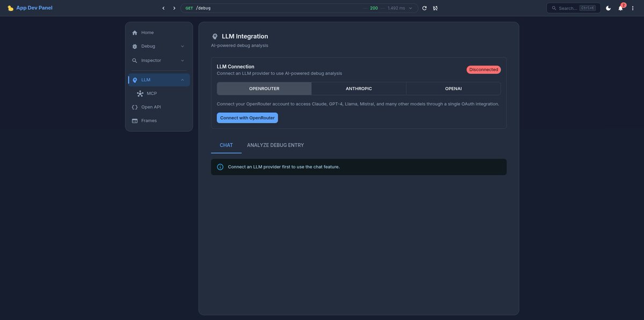Click the Disconnected status badge
Viewport: 644px width, 320px height.
point(484,70)
